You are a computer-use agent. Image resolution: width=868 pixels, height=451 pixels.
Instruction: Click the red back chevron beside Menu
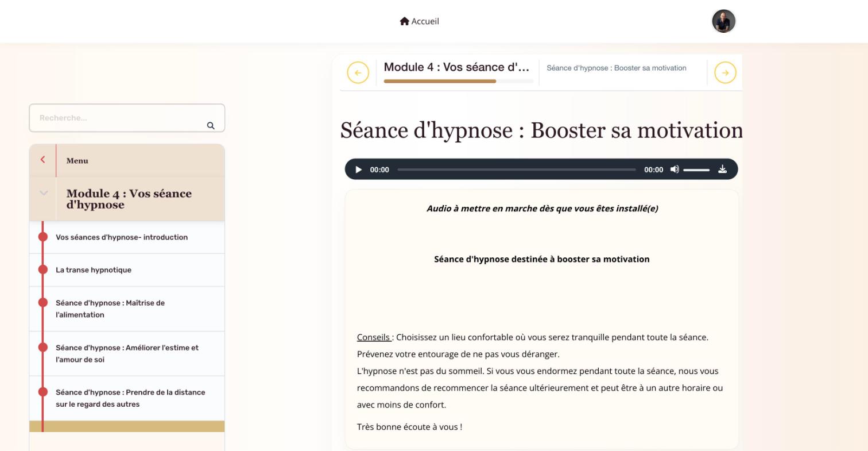(42, 160)
